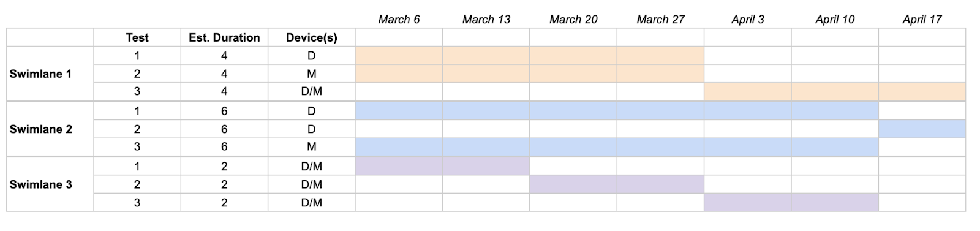Click the purple Swimlane 3 test 1 bar under March 13
The image size is (980, 231).
point(486,166)
